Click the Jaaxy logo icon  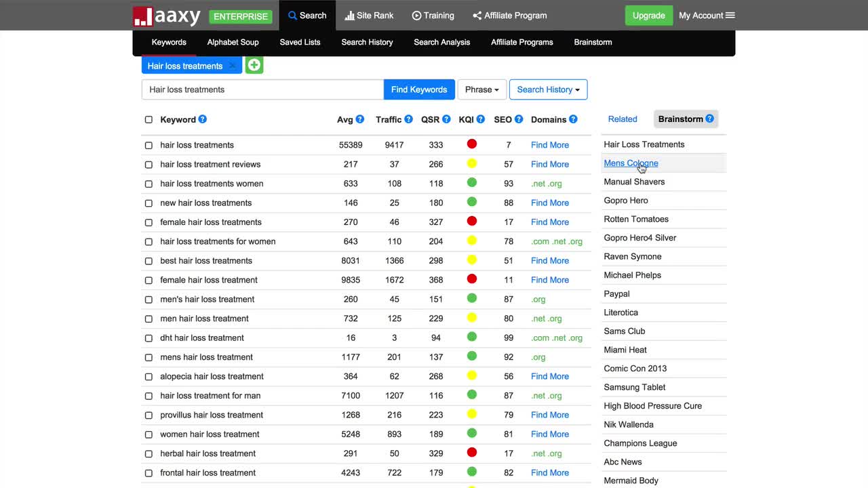tap(142, 16)
